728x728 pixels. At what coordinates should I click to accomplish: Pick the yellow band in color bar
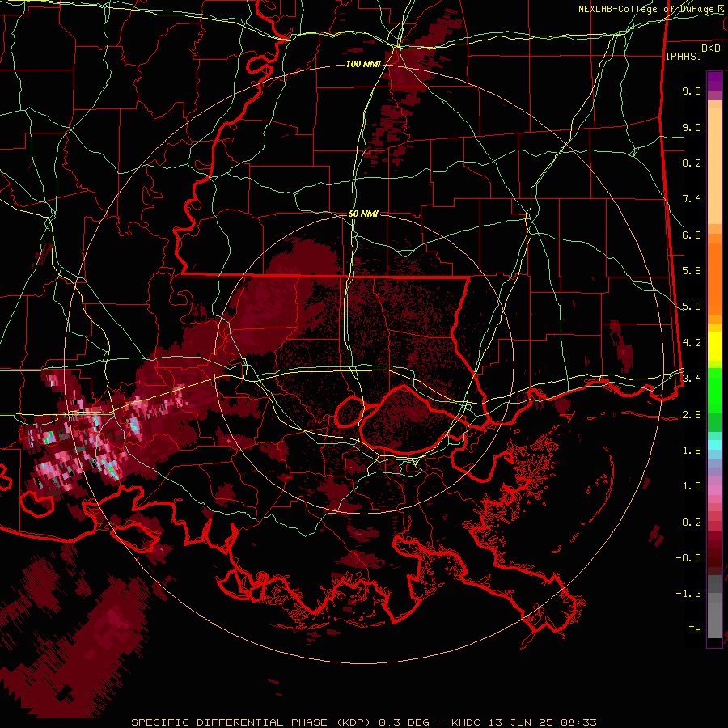click(714, 346)
